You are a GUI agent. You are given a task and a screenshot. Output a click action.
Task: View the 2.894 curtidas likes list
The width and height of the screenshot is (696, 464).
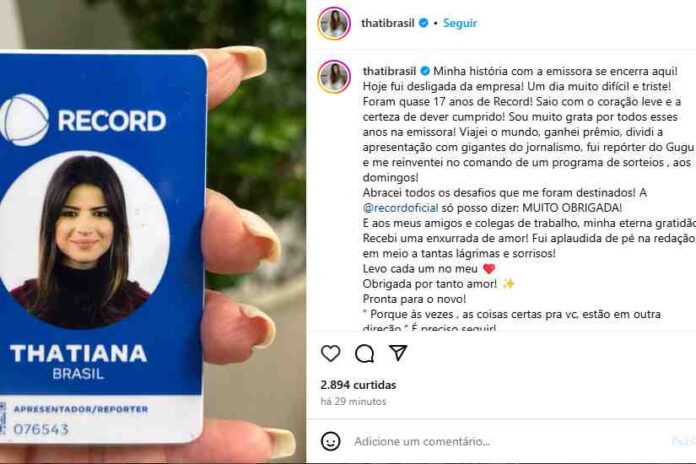pyautogui.click(x=358, y=385)
